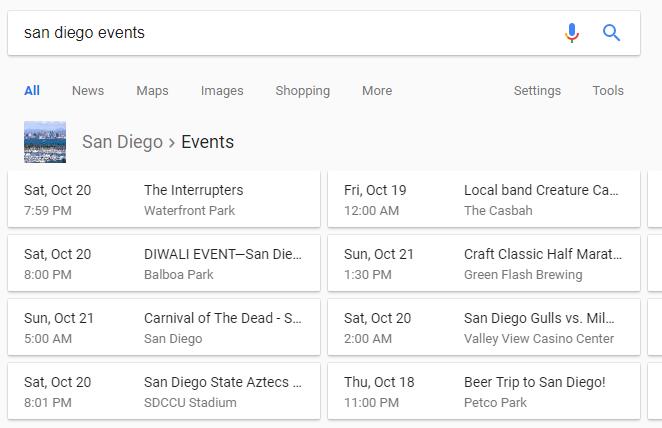Open Local band Creature event at The Casbah
The width and height of the screenshot is (662, 428).
[x=484, y=199]
